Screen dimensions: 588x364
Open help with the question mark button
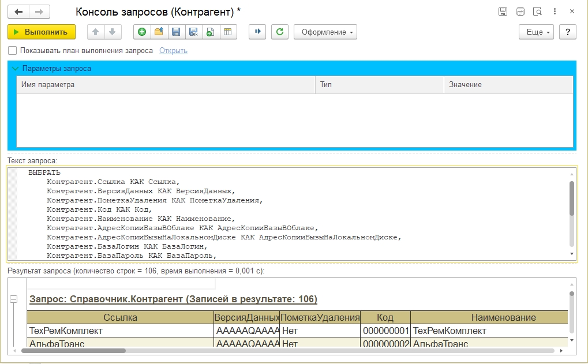[x=568, y=32]
